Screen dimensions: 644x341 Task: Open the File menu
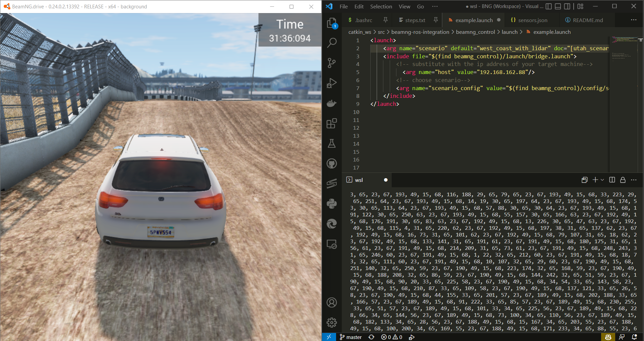[x=343, y=6]
